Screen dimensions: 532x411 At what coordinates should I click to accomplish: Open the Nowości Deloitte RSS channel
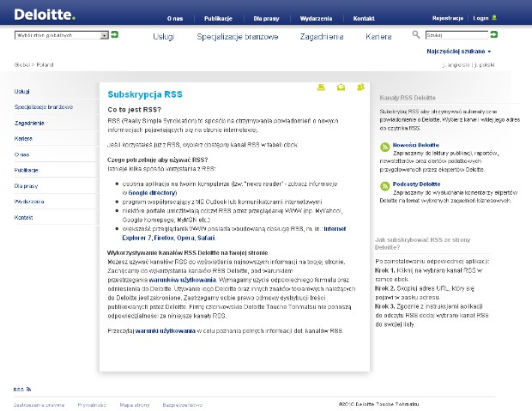[x=415, y=145]
